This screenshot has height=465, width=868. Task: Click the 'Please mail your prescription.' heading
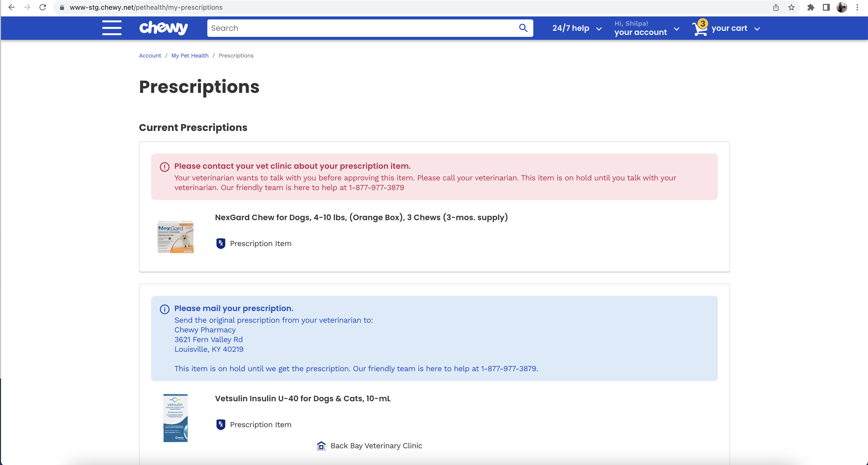[234, 308]
